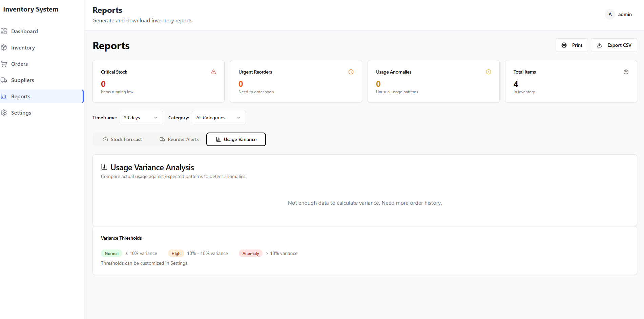Click the red Anomaly threshold badge
644x319 pixels.
click(x=251, y=254)
